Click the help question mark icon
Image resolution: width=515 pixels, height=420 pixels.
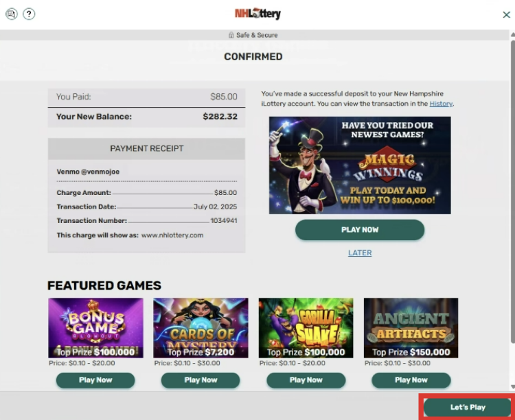click(x=29, y=14)
